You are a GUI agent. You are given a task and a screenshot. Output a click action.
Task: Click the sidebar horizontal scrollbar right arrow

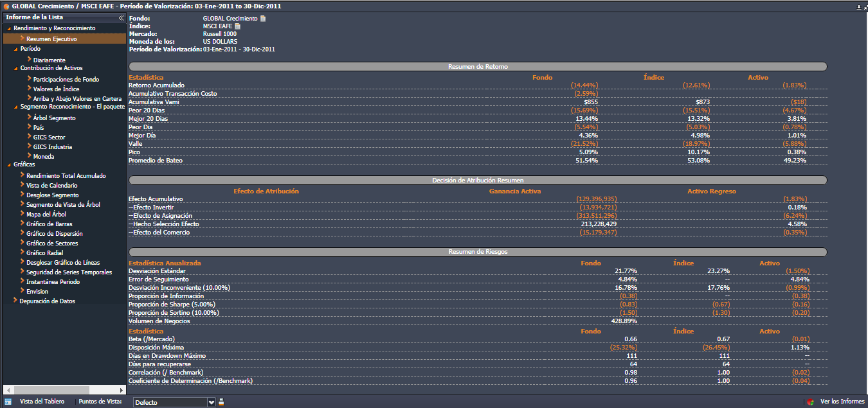tap(122, 390)
